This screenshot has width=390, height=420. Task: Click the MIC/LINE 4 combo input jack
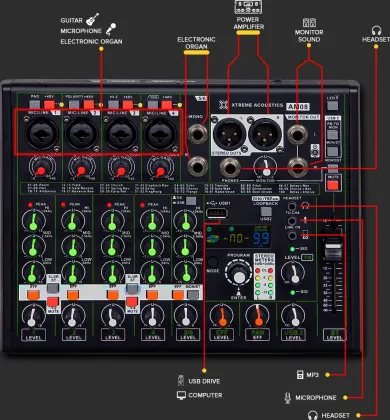coord(160,133)
